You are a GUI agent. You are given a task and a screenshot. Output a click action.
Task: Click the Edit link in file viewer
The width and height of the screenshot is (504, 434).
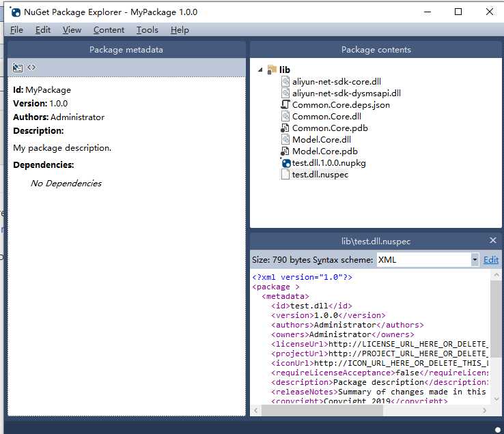pos(491,260)
